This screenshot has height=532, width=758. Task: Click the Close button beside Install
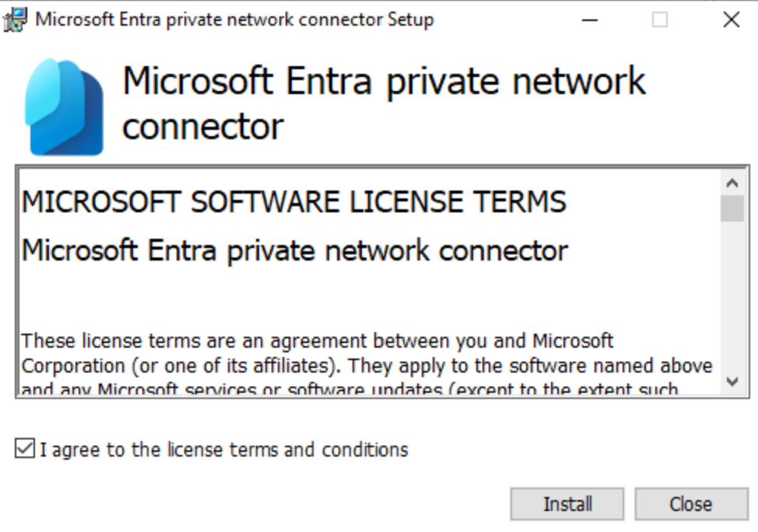(x=691, y=504)
